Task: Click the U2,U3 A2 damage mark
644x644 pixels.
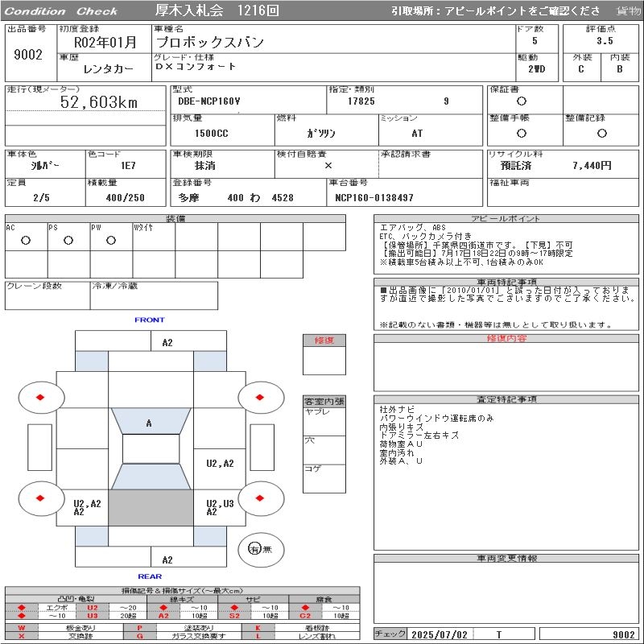Action: click(220, 508)
